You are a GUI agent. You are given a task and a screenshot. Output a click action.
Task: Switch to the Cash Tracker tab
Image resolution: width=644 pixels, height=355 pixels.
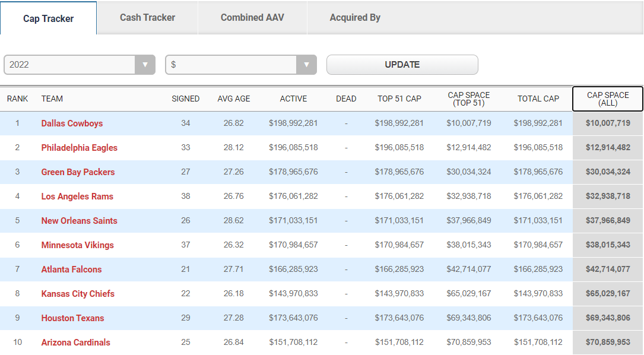(147, 18)
